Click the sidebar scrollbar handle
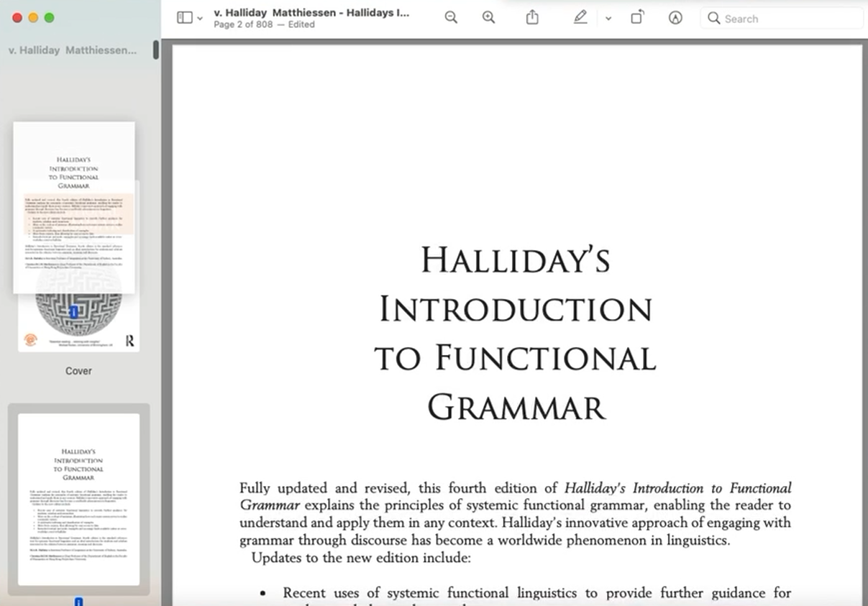This screenshot has width=868, height=606. pyautogui.click(x=156, y=50)
